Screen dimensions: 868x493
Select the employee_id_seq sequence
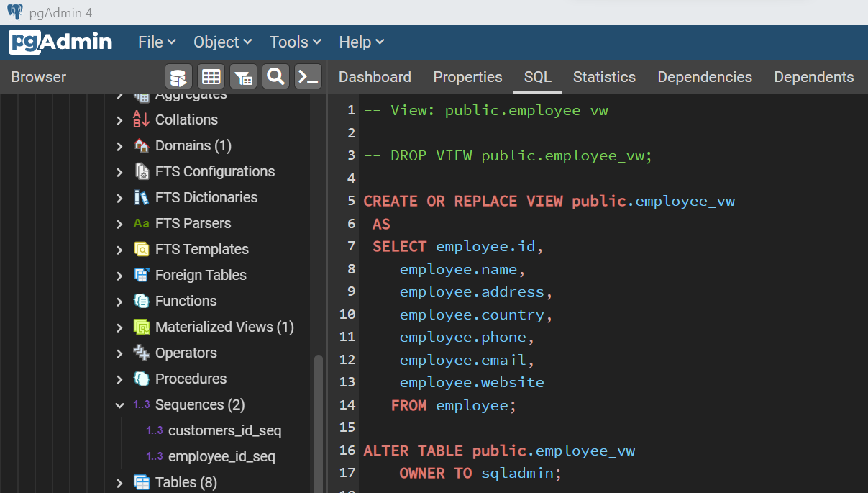tap(221, 457)
